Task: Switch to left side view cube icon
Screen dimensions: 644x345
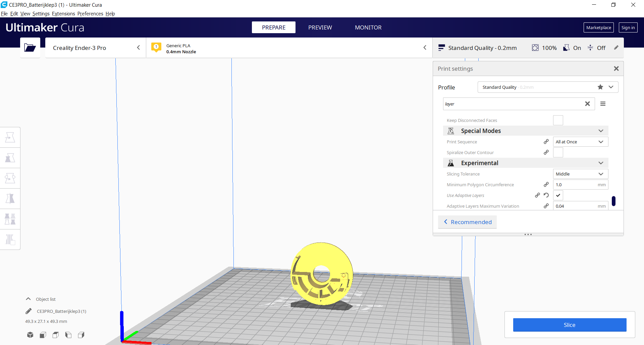Action: (x=68, y=335)
